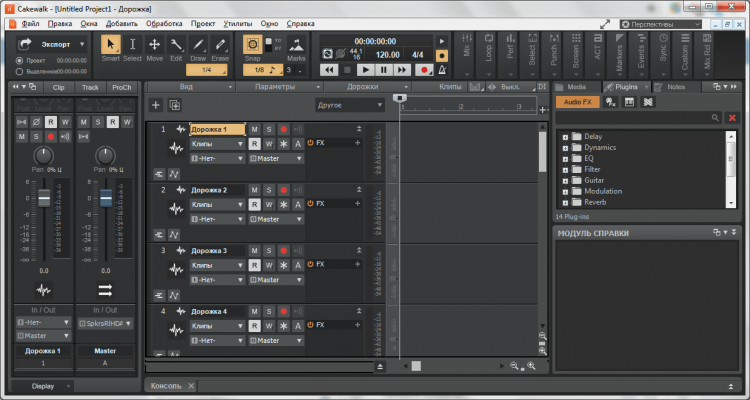Toggle the Snap to grid button
Screen dimensions: 750x400
tap(252, 44)
